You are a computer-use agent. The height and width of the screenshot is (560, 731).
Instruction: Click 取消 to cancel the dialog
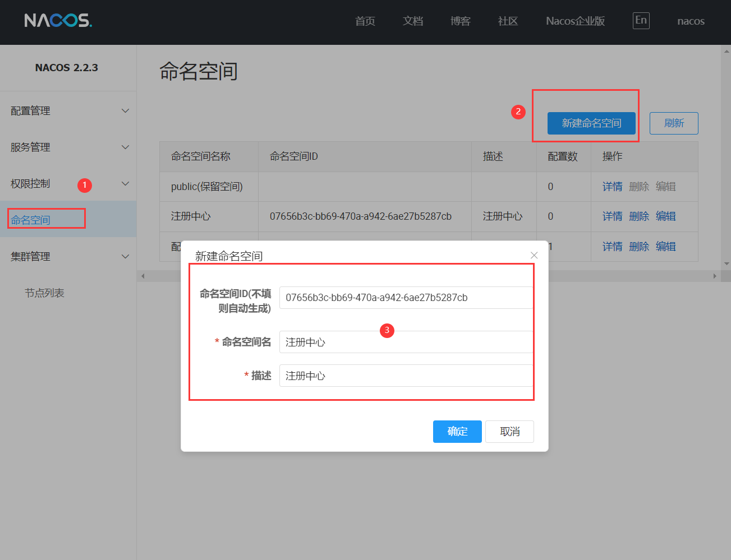(509, 432)
